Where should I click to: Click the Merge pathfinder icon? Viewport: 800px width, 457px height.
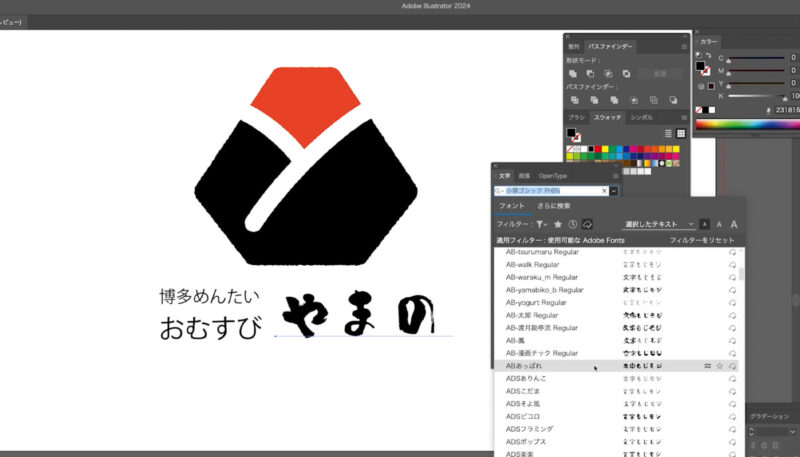[x=614, y=100]
